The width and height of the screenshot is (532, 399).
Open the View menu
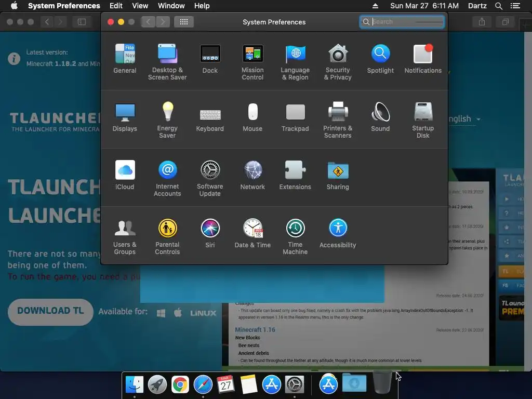[x=140, y=6]
